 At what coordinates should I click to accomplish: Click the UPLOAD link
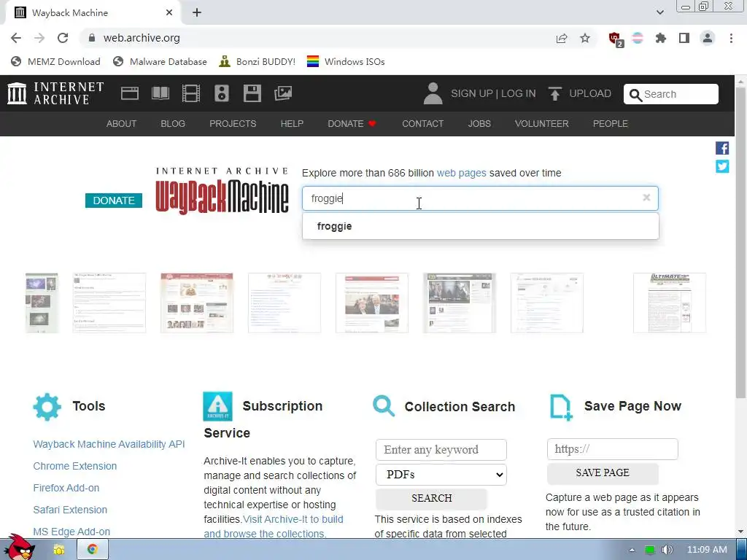pos(590,93)
